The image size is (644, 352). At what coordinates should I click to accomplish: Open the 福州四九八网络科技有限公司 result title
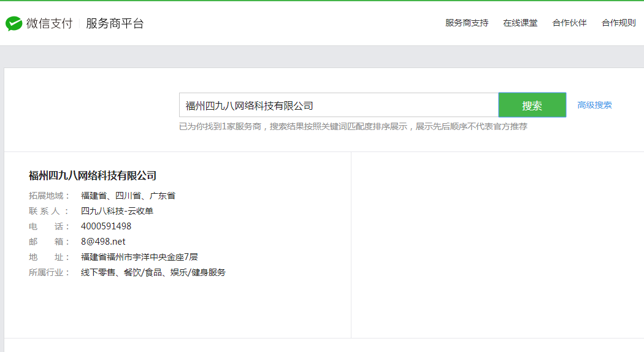(93, 176)
